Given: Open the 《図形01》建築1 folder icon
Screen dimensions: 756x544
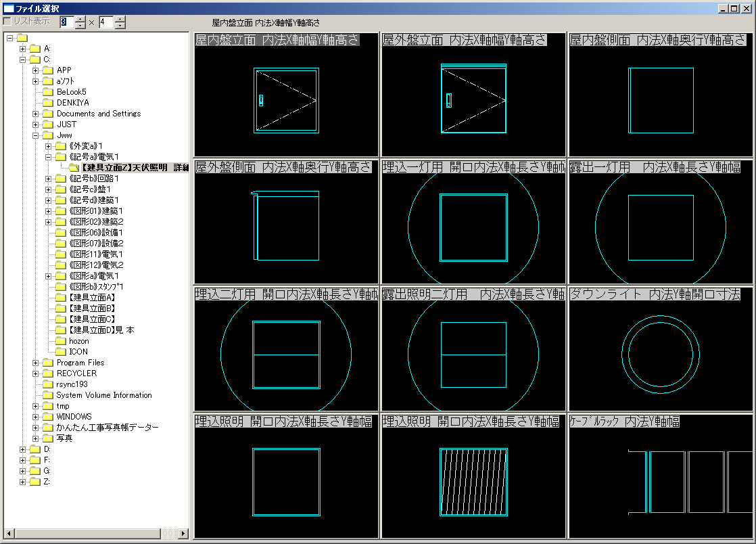Looking at the screenshot, I should (x=61, y=210).
